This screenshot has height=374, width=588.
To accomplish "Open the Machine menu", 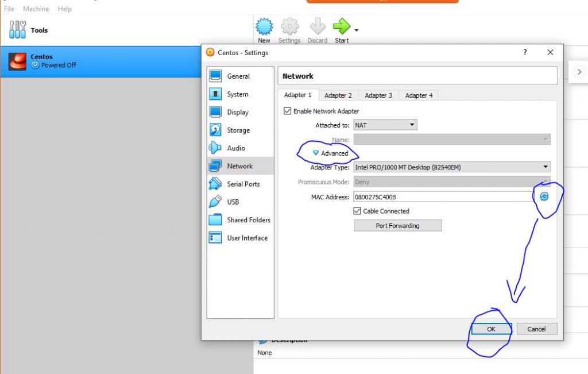I will point(36,9).
